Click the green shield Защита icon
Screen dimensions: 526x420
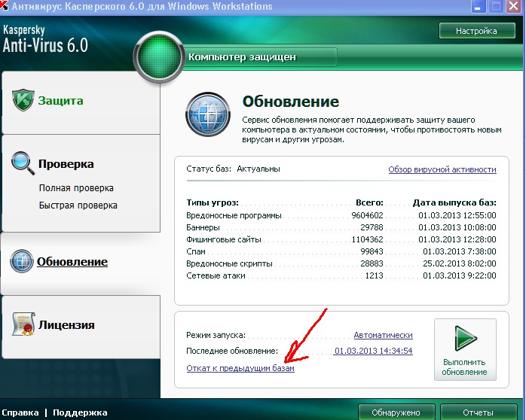tap(23, 100)
